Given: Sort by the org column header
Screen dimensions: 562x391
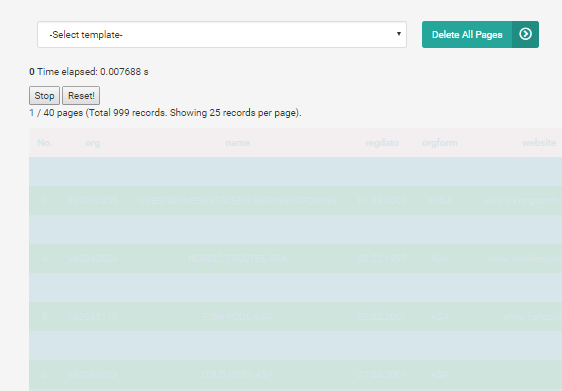Looking at the screenshot, I should (x=92, y=143).
